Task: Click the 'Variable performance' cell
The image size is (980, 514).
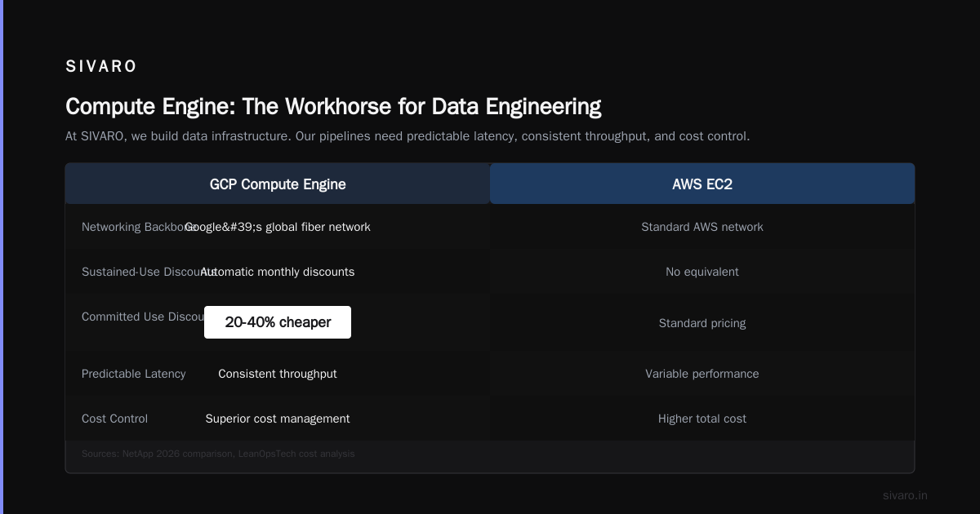Action: coord(702,374)
